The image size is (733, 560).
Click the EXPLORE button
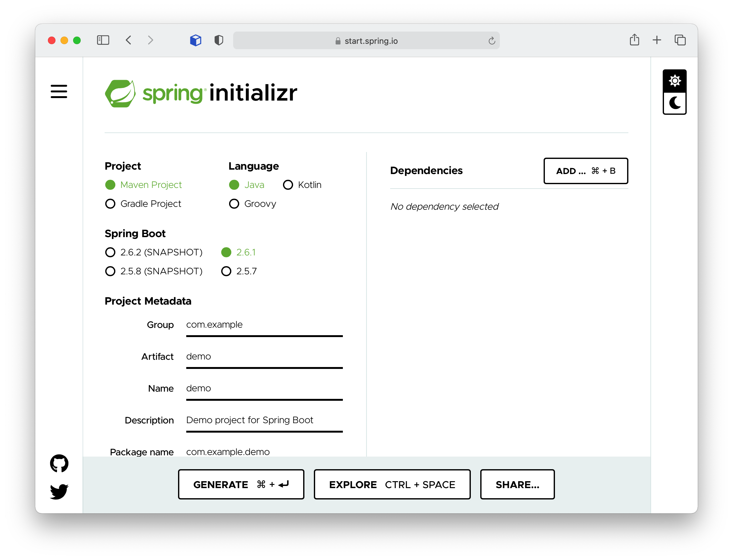click(x=392, y=484)
